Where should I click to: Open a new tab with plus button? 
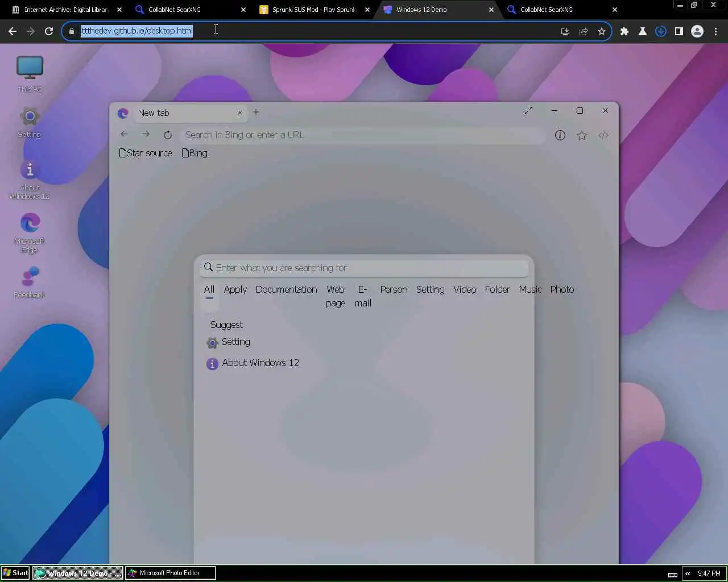coord(256,112)
